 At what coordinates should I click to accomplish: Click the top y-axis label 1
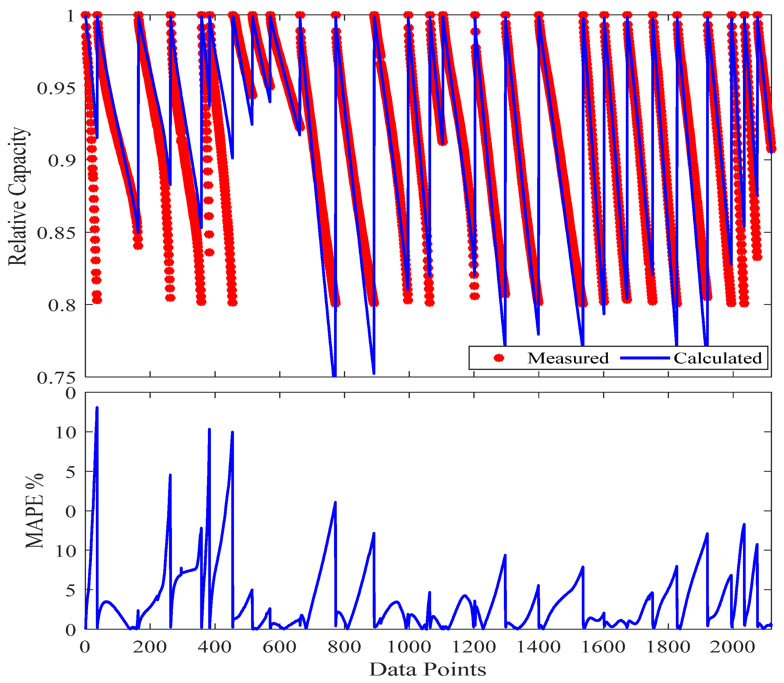click(70, 16)
